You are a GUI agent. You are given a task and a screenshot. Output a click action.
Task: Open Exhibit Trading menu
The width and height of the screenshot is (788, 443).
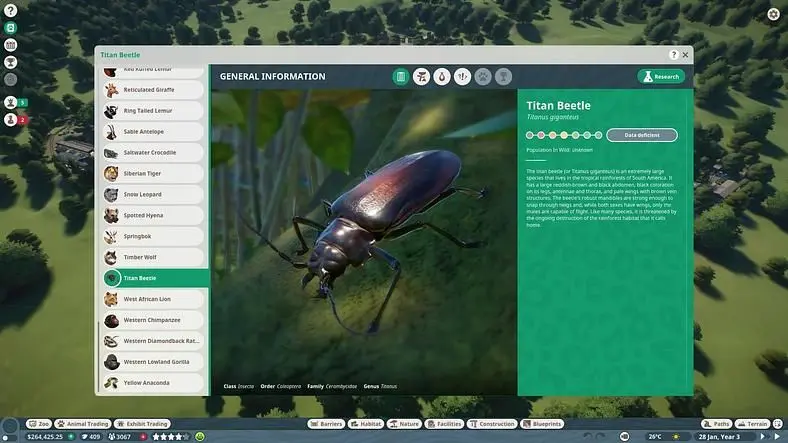pyautogui.click(x=142, y=424)
